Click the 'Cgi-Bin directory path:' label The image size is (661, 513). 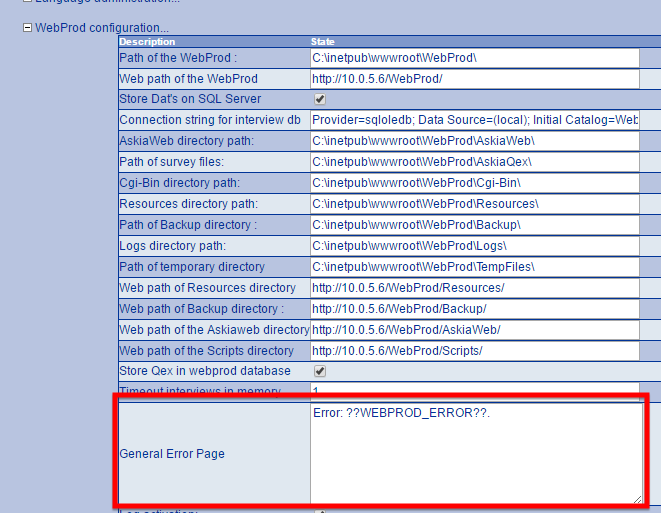click(180, 183)
